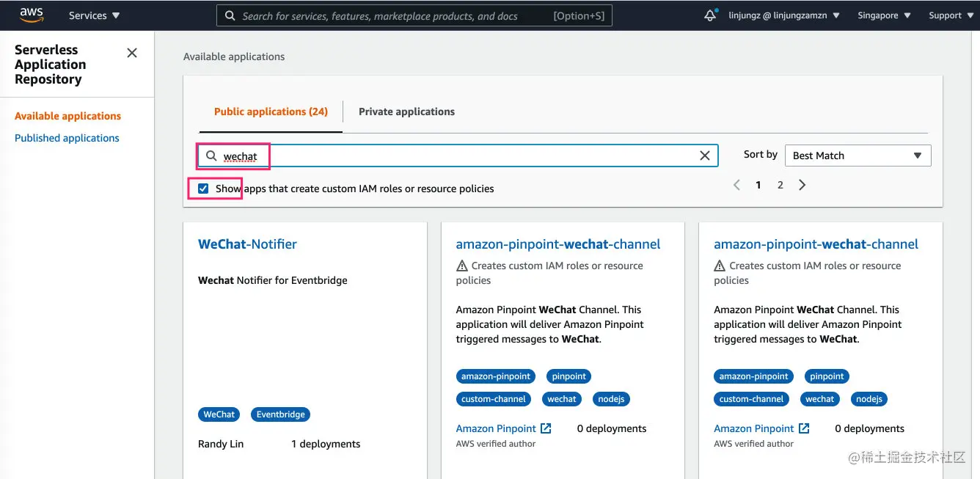Open the Singapore region selector
980x479 pixels.
pyautogui.click(x=884, y=15)
